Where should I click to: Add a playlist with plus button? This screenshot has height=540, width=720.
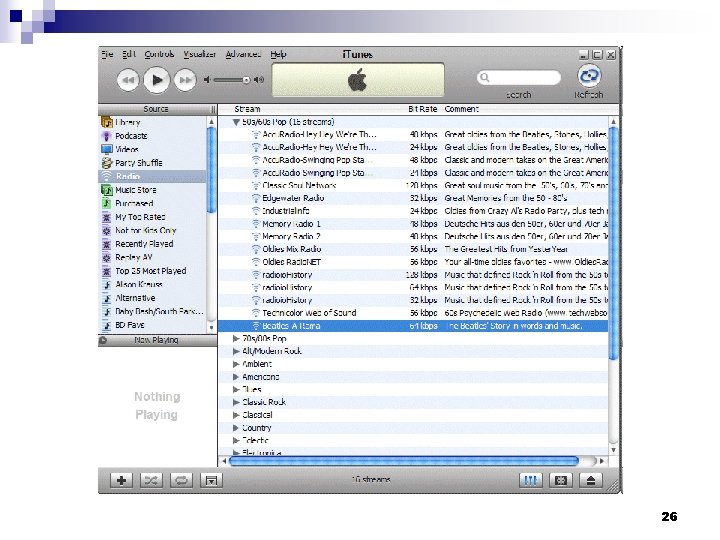(121, 480)
